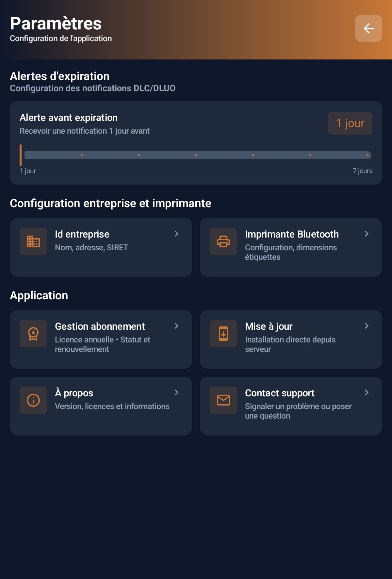
Task: Select the building icon for Id entreprise
Action: tap(33, 242)
